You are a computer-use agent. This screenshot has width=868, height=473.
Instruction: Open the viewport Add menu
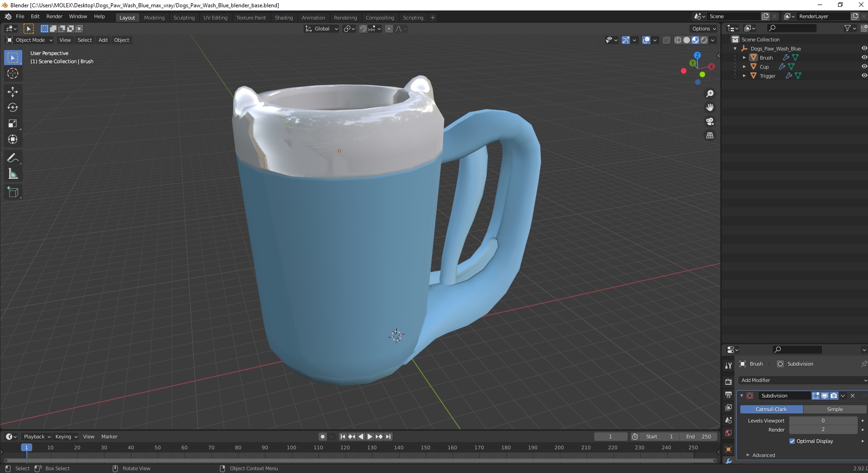point(103,40)
